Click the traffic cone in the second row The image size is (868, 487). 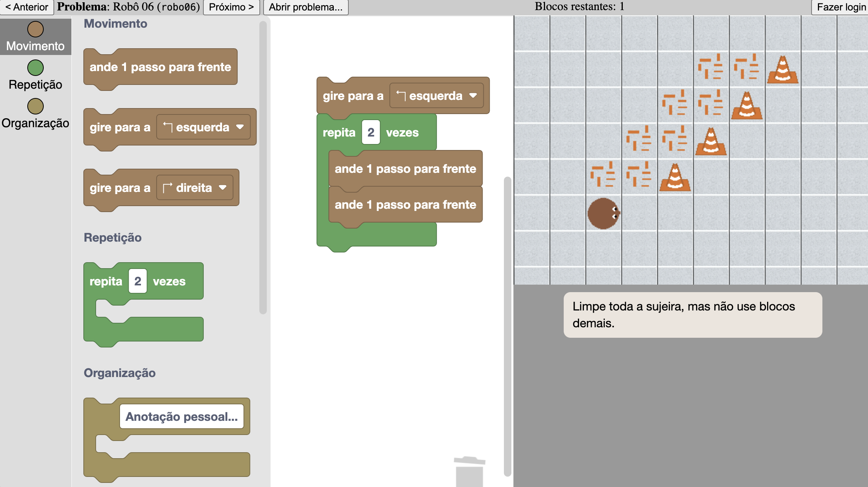[x=747, y=105]
